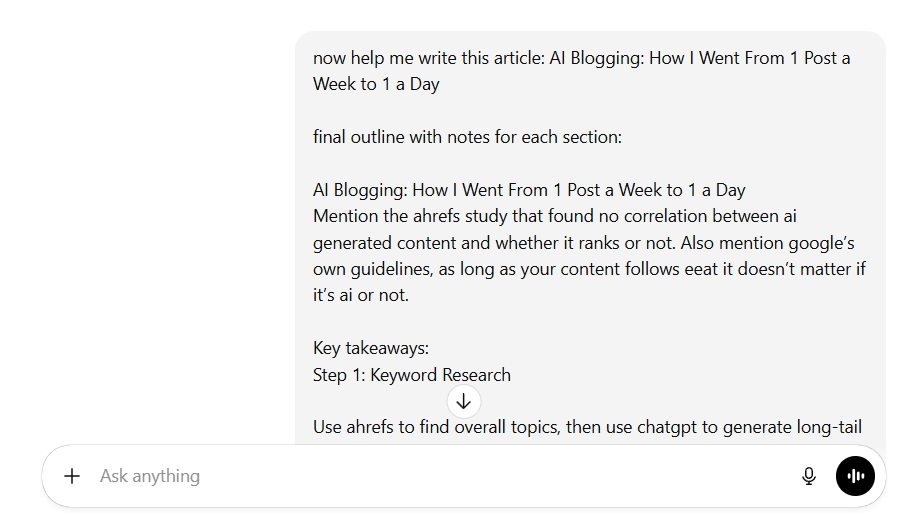Click the "Key takeaways:" text
This screenshot has height=513, width=902.
click(x=371, y=348)
